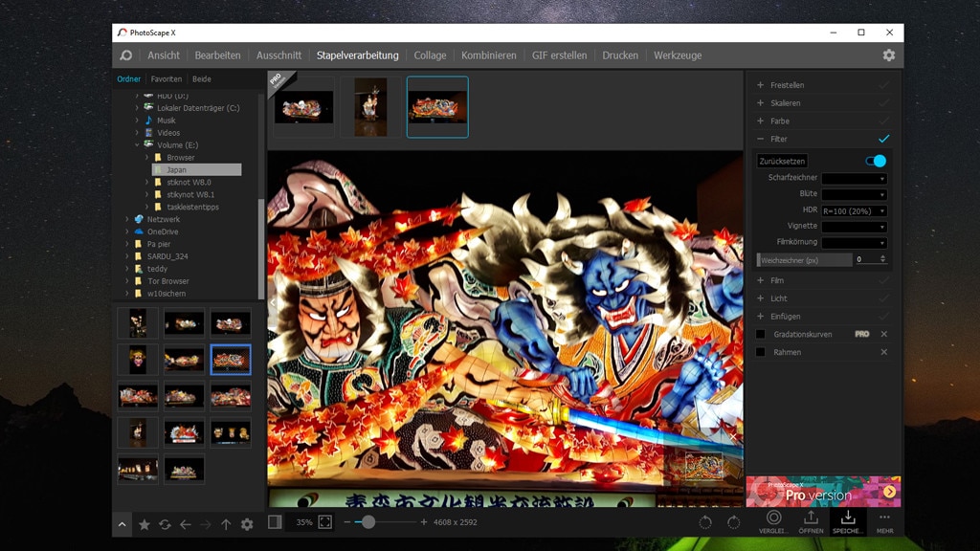Screen dimensions: 980x551
Task: Open the Filmkörnung dropdown
Action: (x=854, y=242)
